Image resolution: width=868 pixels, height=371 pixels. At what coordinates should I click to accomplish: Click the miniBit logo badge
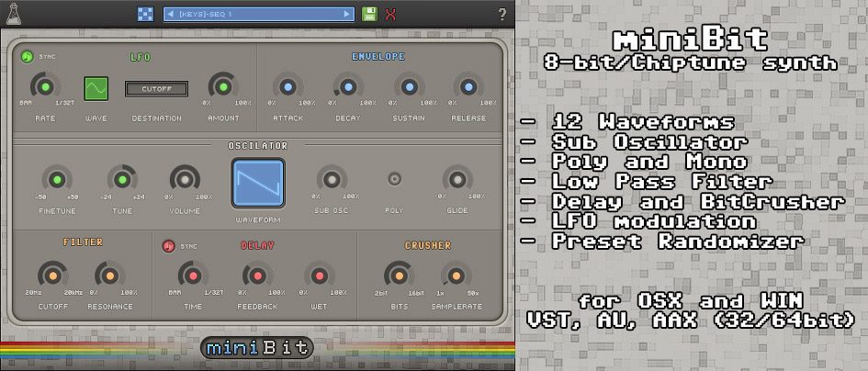click(257, 348)
